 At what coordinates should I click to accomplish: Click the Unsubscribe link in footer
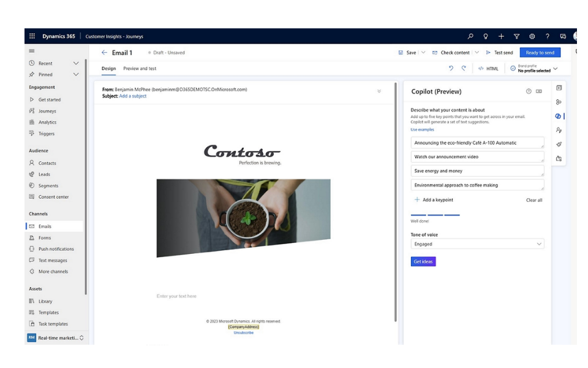tap(244, 332)
